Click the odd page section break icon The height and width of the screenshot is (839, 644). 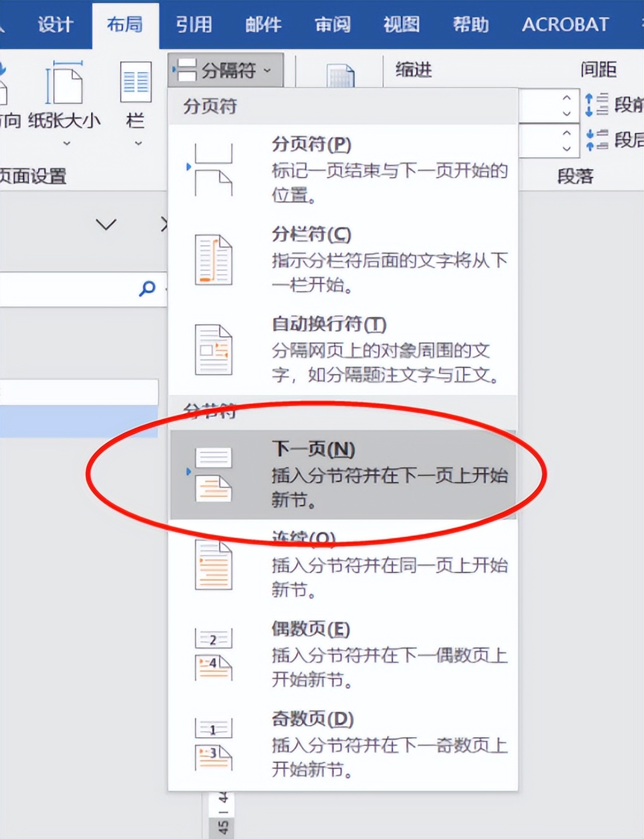(x=213, y=744)
